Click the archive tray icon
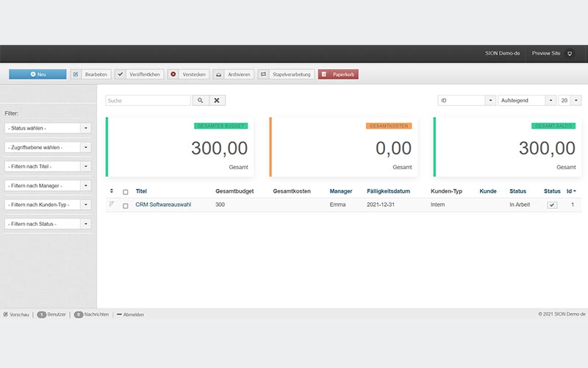Viewport: 588px width, 368px height. click(218, 74)
